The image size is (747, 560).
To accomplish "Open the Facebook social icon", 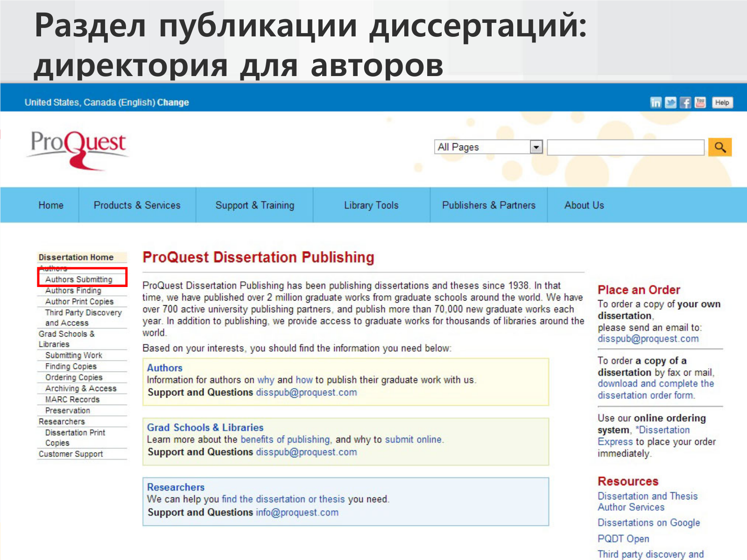I will pos(685,103).
